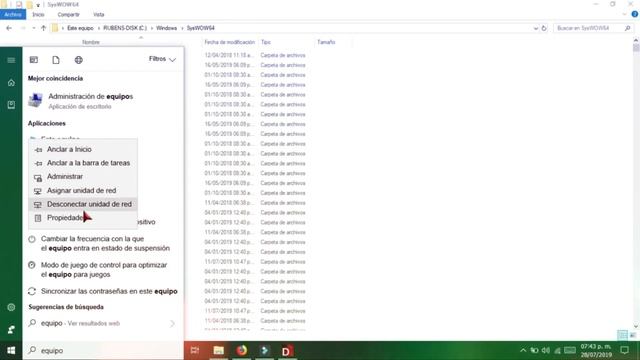Click Este equipo in address breadcrumb
640x360 pixels.
[x=80, y=28]
